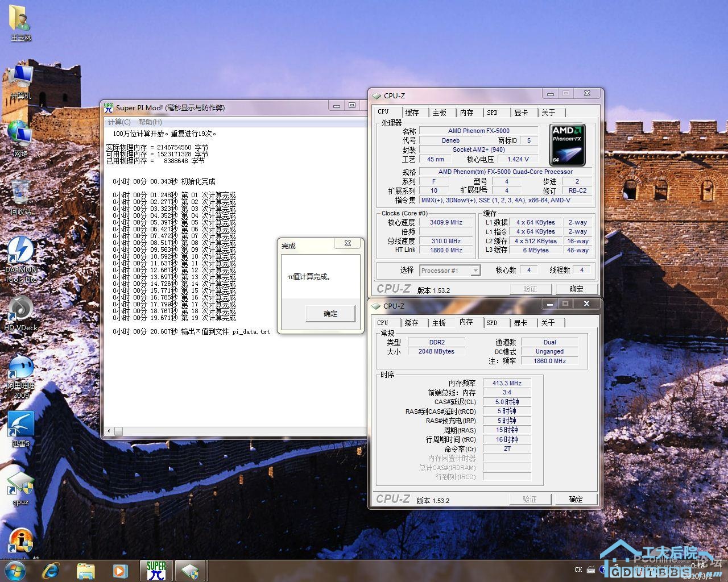
Task: Open the cpuz desktop shortcut
Action: (21, 489)
